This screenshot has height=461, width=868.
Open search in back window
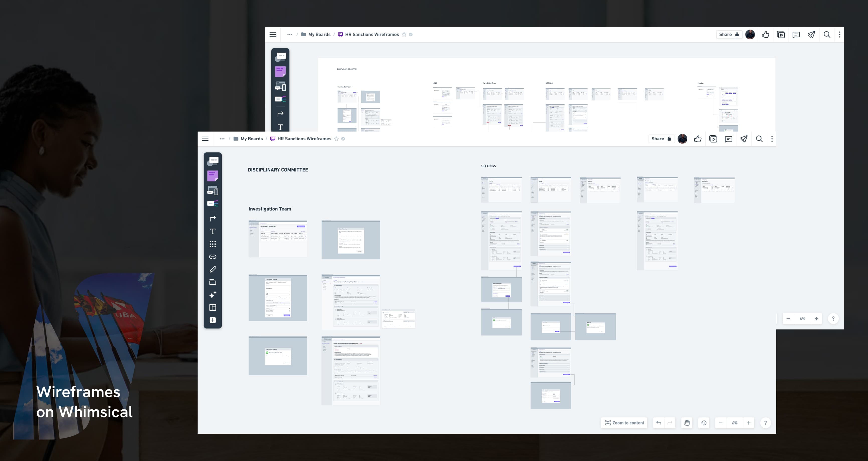point(827,34)
